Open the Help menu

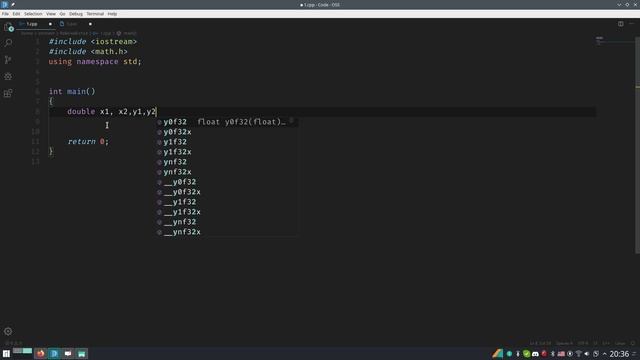tap(112, 14)
